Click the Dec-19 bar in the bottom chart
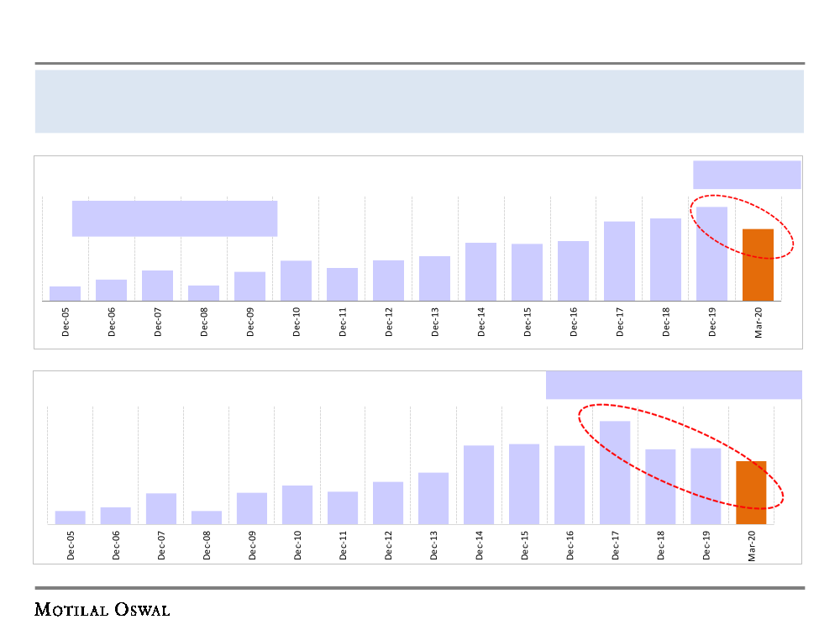This screenshot has width=840, height=630. 706,486
